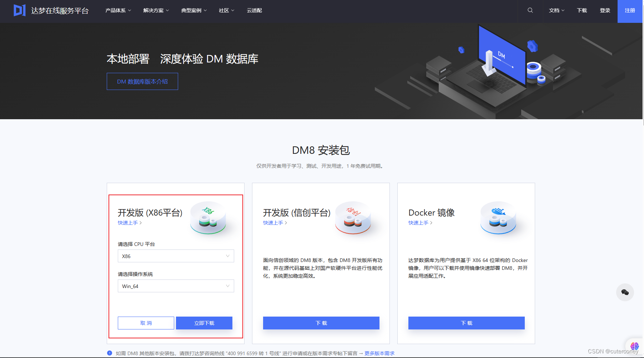This screenshot has height=358, width=644.
Task: Click the banner heading 本地部署 深度体验 DM 数据库
Action: point(182,59)
